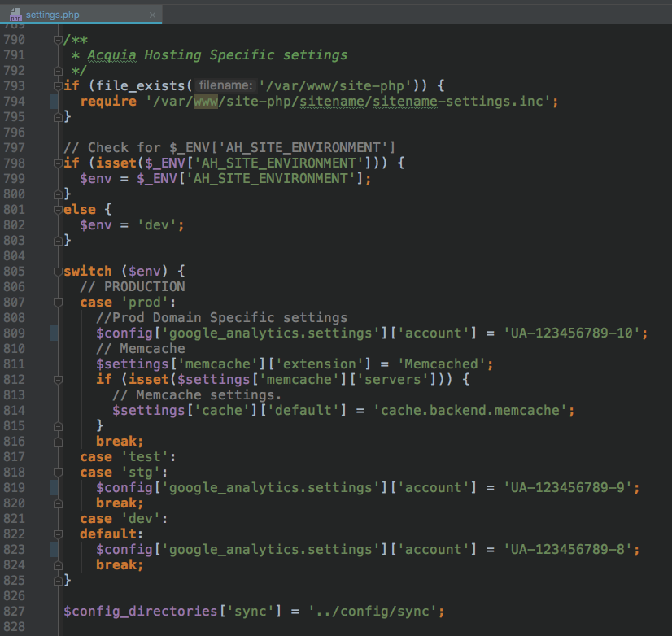Fold closing brace marker at line 795
This screenshot has width=672, height=636.
58,117
